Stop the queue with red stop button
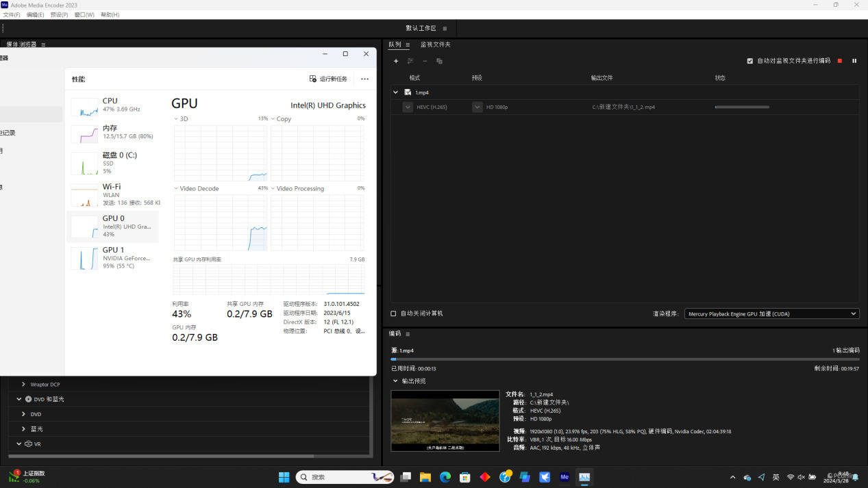This screenshot has height=488, width=868. (x=839, y=61)
